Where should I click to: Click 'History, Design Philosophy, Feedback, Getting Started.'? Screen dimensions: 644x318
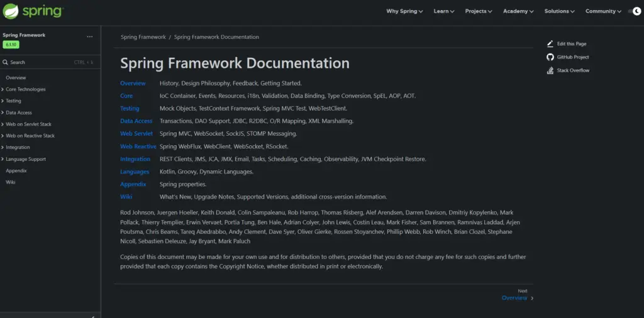[x=231, y=84]
